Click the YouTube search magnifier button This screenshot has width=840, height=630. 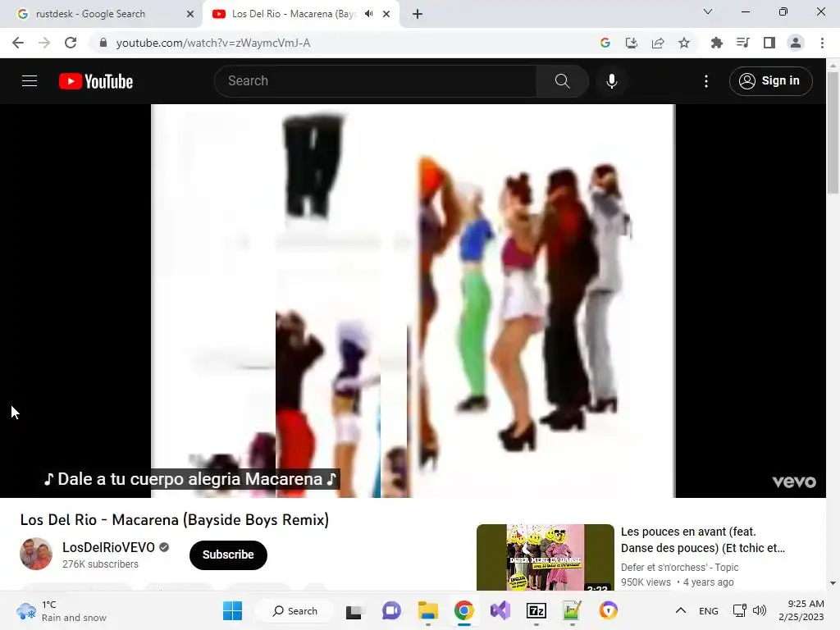click(562, 81)
